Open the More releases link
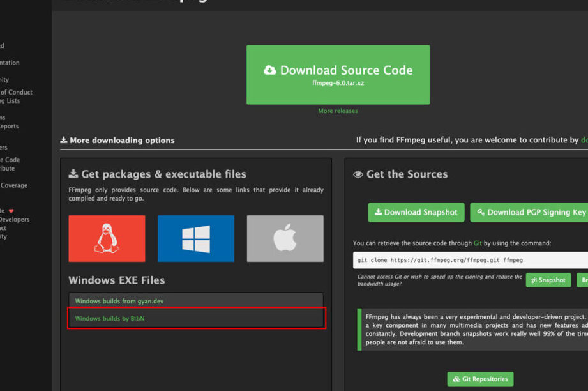The height and width of the screenshot is (391, 588). 338,111
